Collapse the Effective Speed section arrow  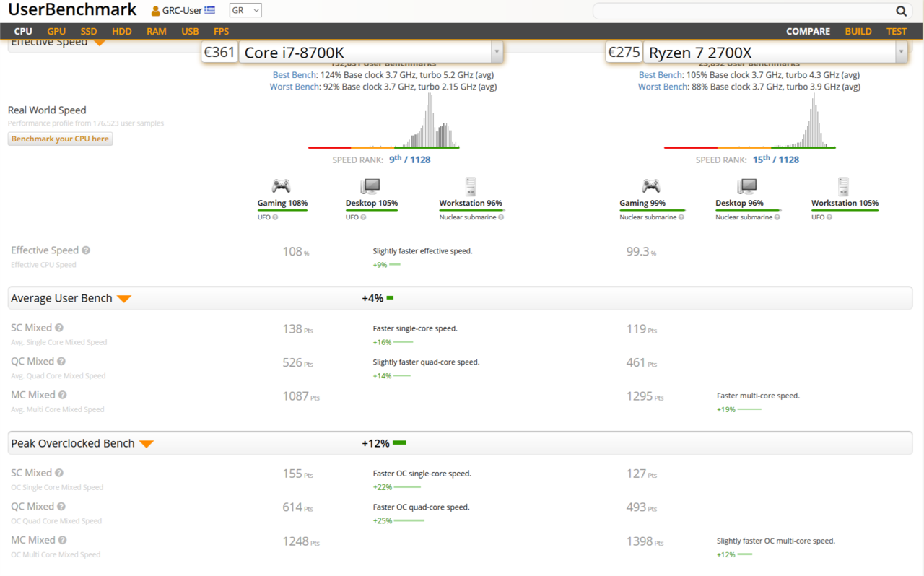point(100,43)
